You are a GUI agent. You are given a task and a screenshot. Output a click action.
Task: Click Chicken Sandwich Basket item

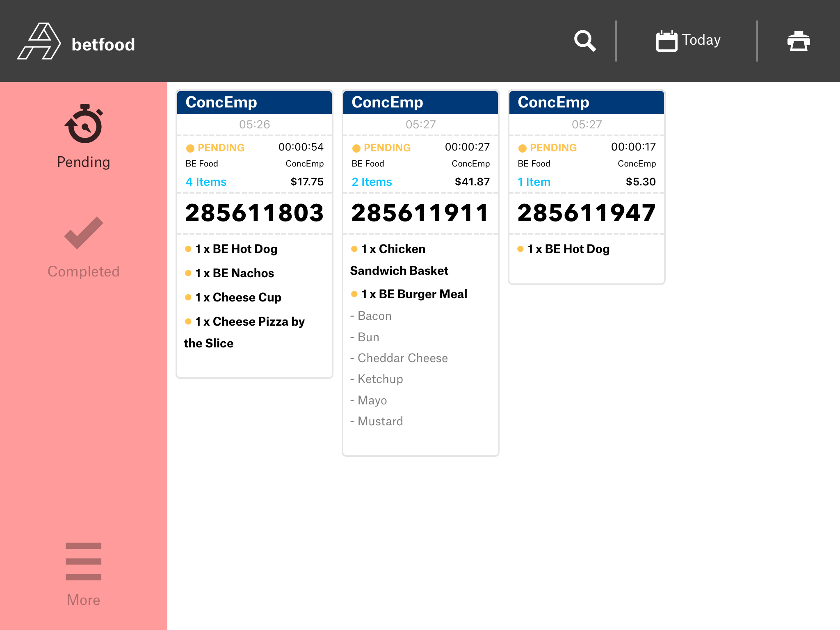(x=399, y=260)
